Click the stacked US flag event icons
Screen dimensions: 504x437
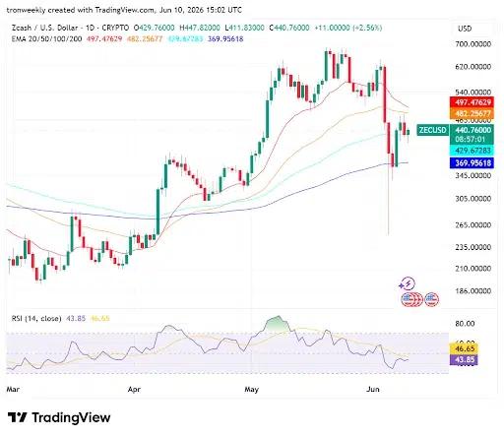pyautogui.click(x=411, y=299)
